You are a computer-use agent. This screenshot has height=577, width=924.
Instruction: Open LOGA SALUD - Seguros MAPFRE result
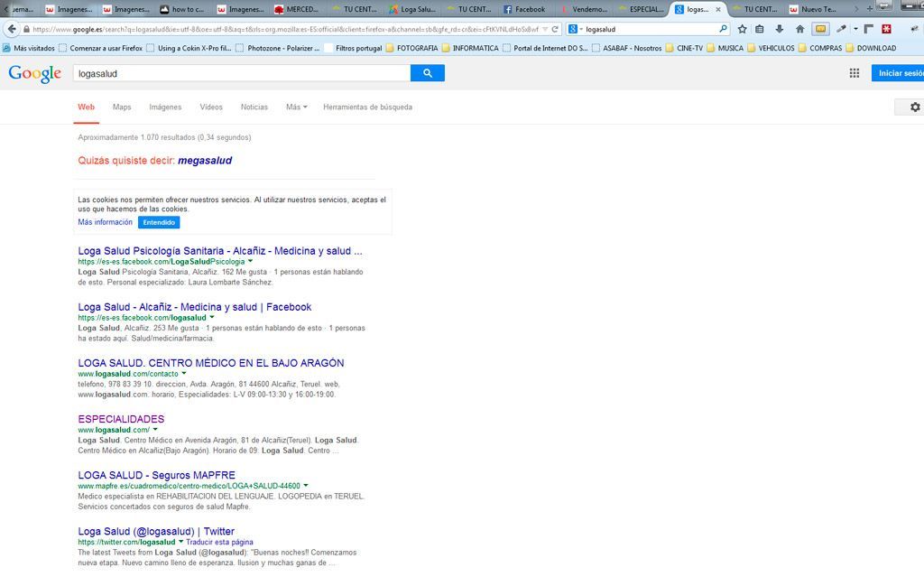(156, 475)
